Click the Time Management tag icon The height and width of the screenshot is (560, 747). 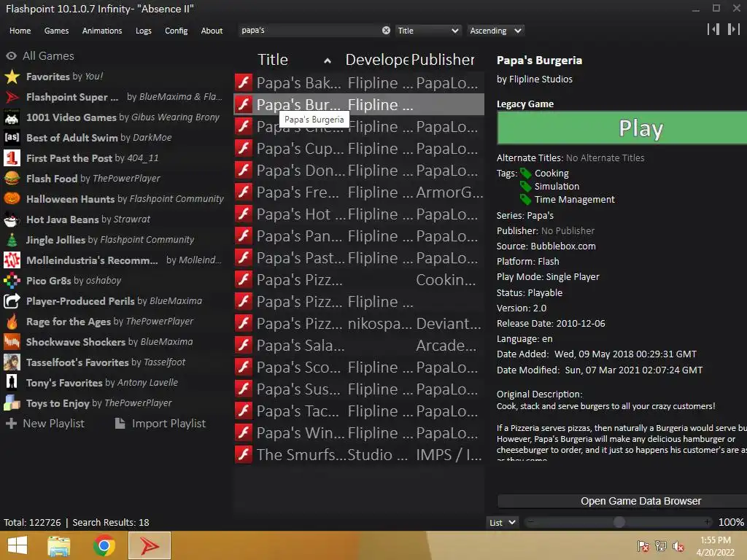(525, 199)
